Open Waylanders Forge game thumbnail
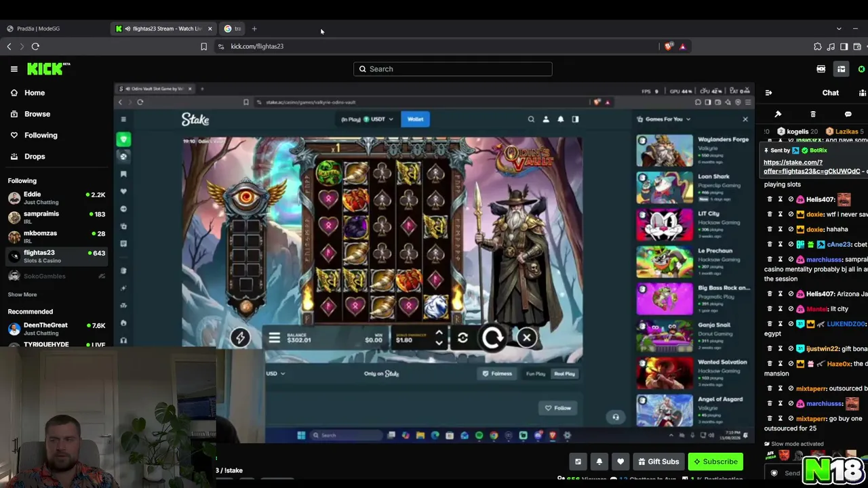868x488 pixels. [x=665, y=150]
